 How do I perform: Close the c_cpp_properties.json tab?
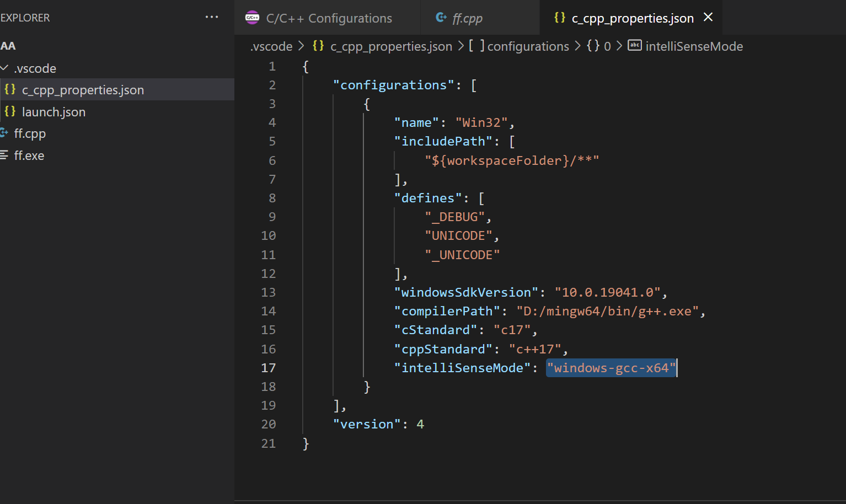[x=708, y=17]
